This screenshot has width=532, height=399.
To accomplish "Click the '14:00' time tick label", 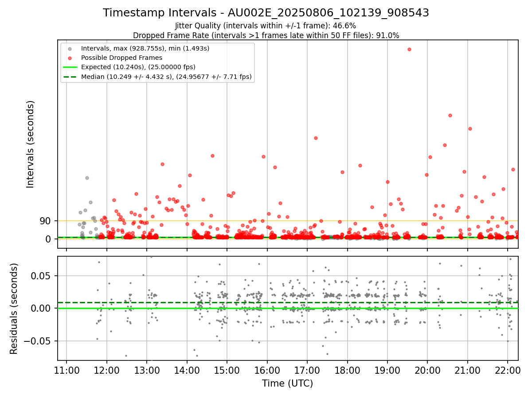I will tap(187, 370).
